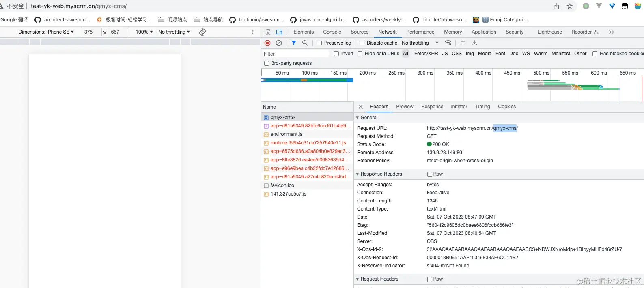Click the viewport width field 375
The image size is (644, 288).
coord(91,32)
